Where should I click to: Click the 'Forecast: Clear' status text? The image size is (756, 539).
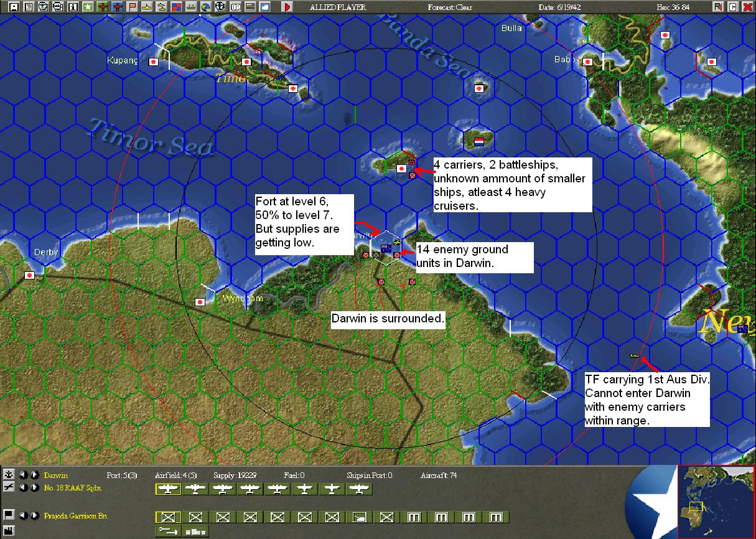click(450, 7)
